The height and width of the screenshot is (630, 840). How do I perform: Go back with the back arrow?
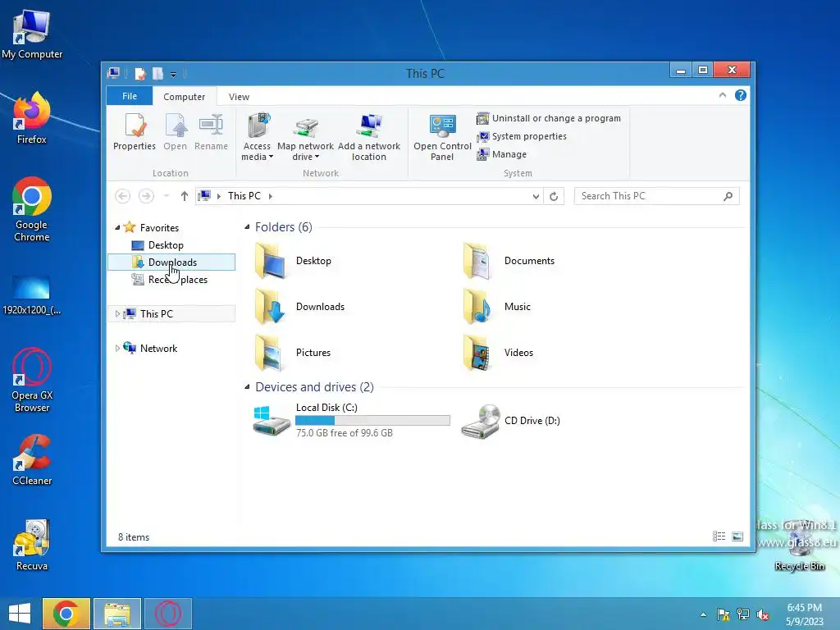point(123,196)
